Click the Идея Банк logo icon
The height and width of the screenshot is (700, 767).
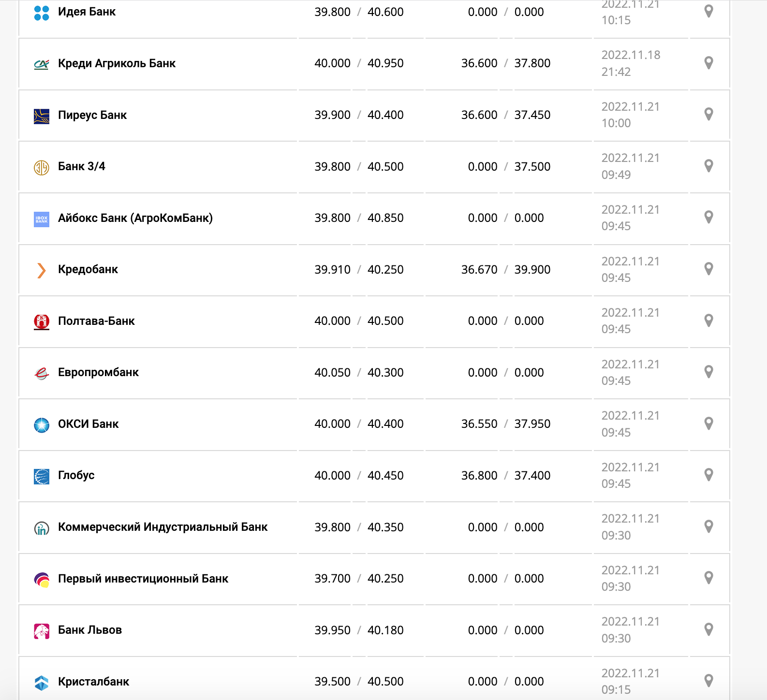click(42, 13)
